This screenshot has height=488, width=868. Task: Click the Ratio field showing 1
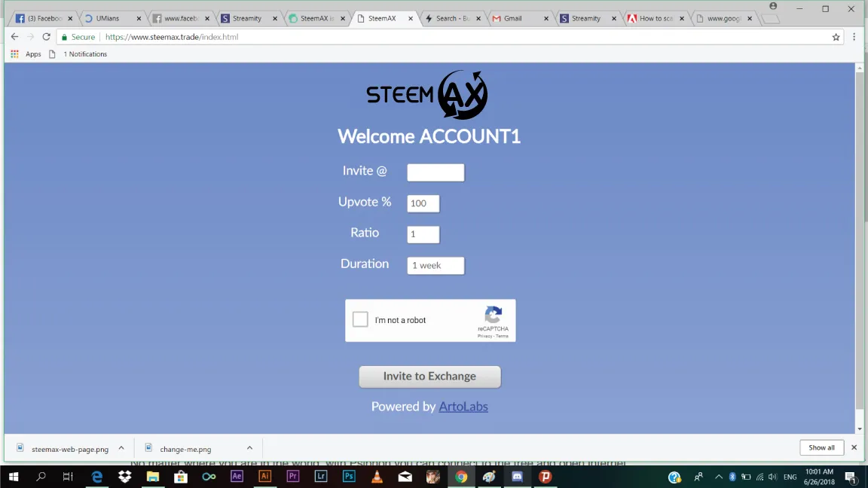click(x=423, y=234)
